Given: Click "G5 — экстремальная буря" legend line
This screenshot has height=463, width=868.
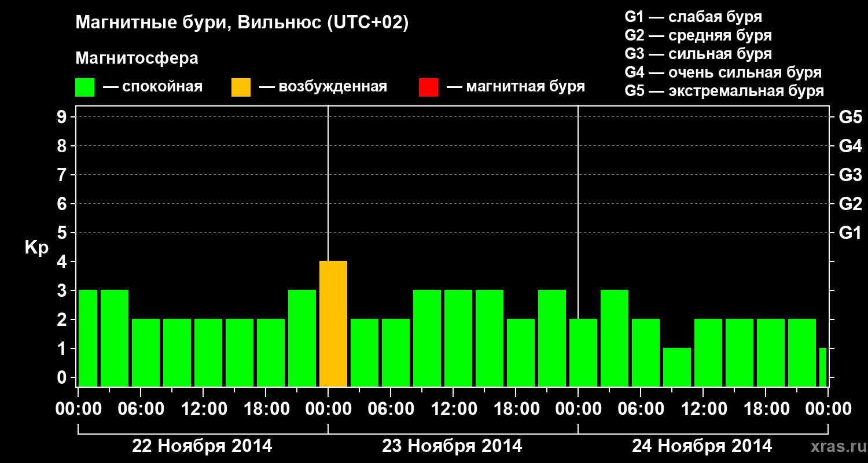Looking at the screenshot, I should [x=724, y=91].
